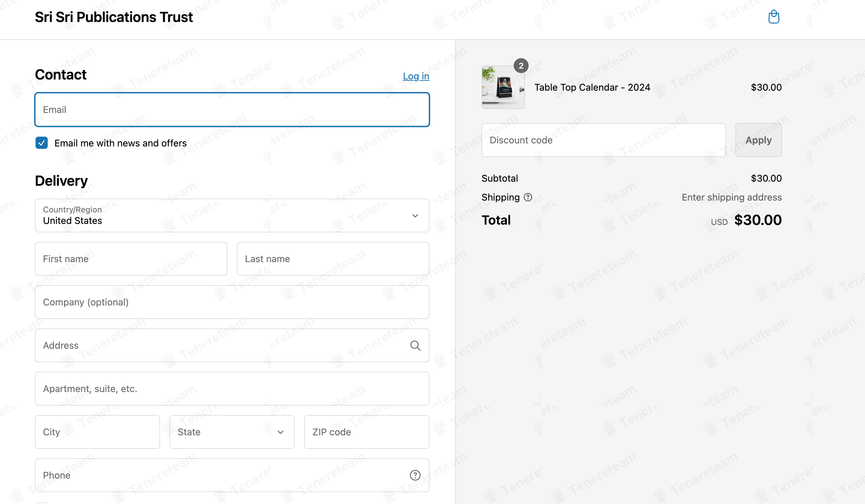
Task: Open the Country/Region dropdown
Action: point(232,215)
